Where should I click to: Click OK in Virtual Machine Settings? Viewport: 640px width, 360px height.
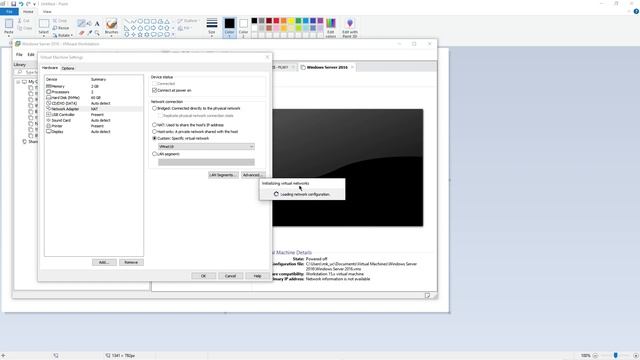[x=203, y=276]
